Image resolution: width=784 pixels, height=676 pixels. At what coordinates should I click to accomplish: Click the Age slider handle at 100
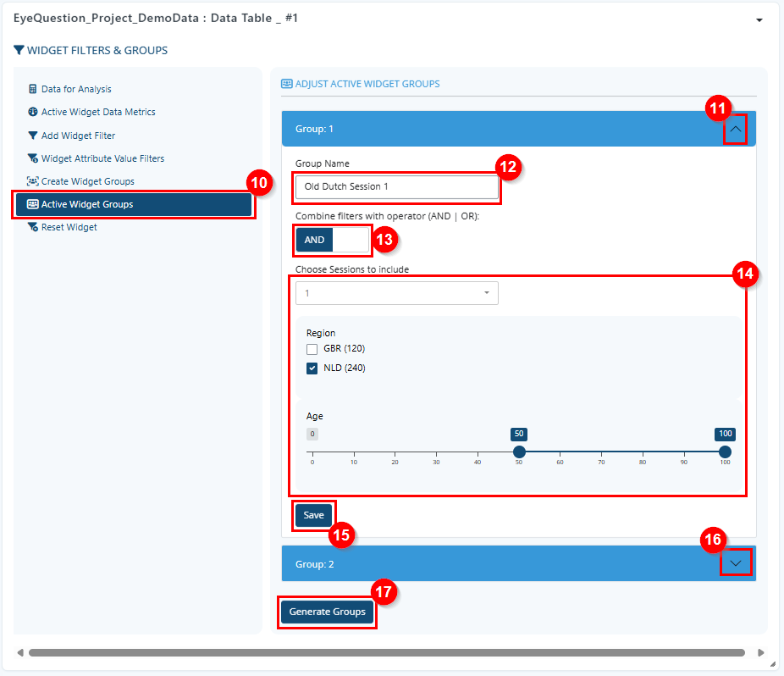(725, 452)
